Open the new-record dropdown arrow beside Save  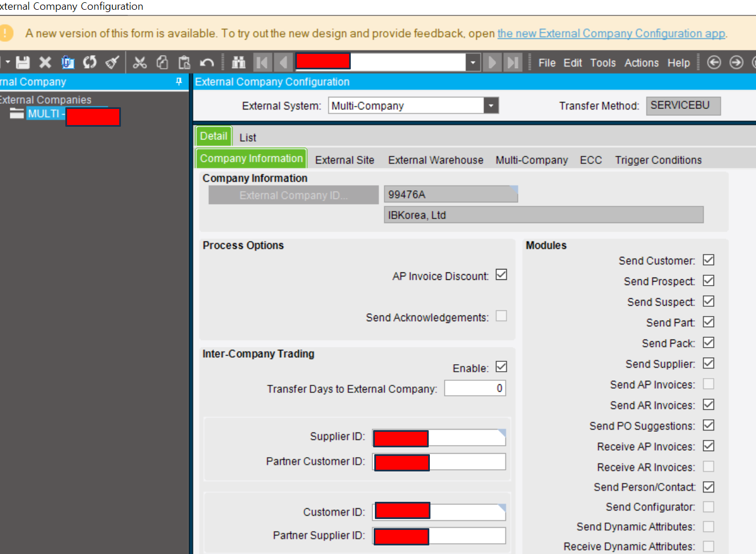click(8, 62)
